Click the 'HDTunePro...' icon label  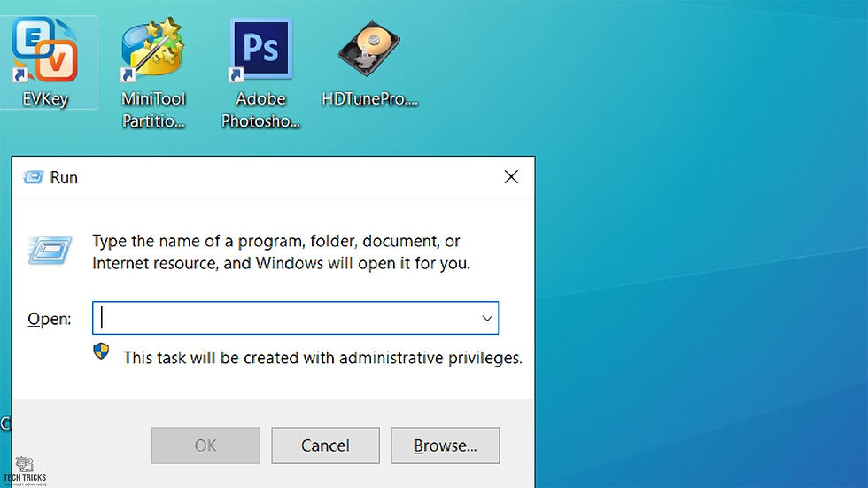(369, 99)
